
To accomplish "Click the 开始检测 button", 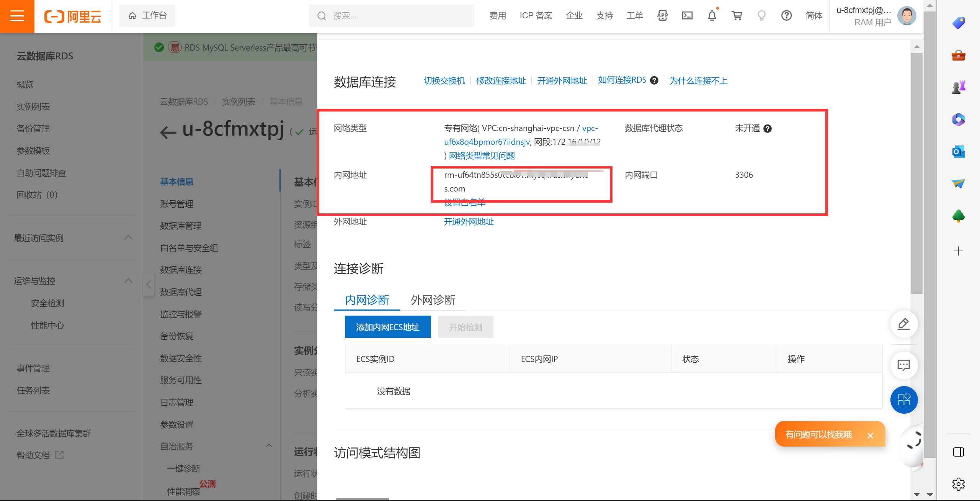I will (x=465, y=327).
